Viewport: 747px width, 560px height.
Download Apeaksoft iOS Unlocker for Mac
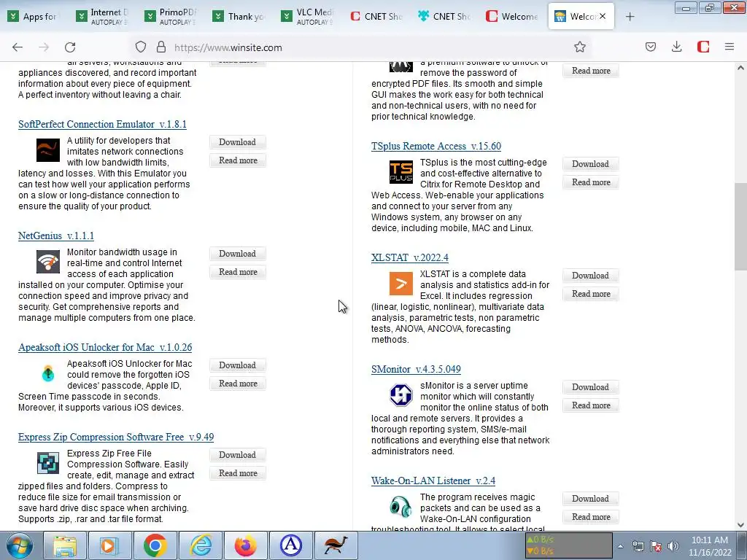238,365
